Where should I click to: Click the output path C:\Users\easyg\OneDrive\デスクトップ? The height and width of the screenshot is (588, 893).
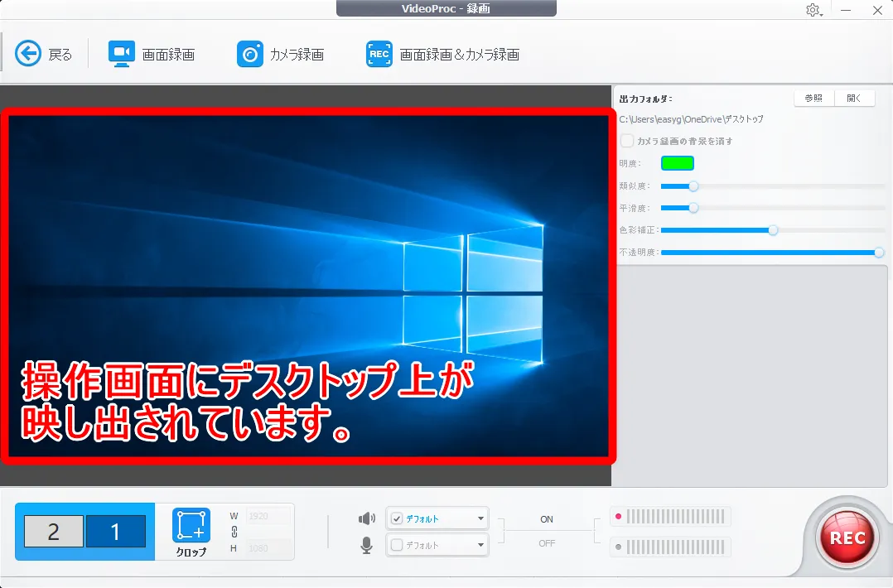click(691, 119)
